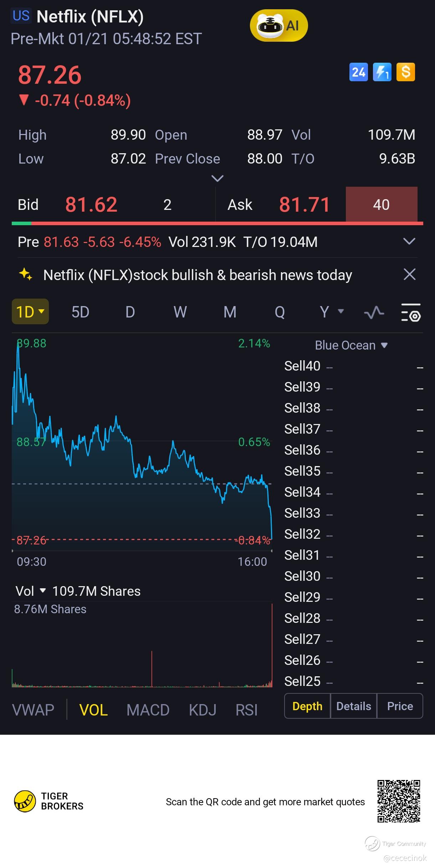This screenshot has height=868, width=435.
Task: Dismiss the bullish & bearish news banner
Action: tap(409, 274)
